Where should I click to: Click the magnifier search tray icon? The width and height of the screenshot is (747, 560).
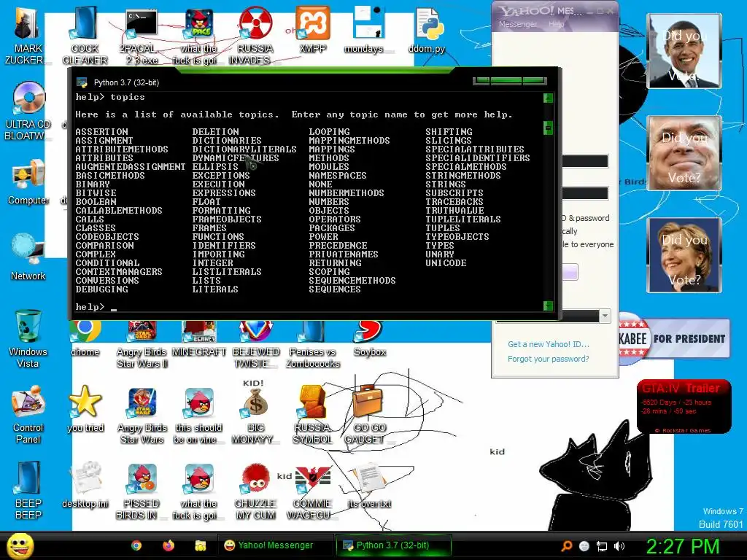pyautogui.click(x=566, y=546)
